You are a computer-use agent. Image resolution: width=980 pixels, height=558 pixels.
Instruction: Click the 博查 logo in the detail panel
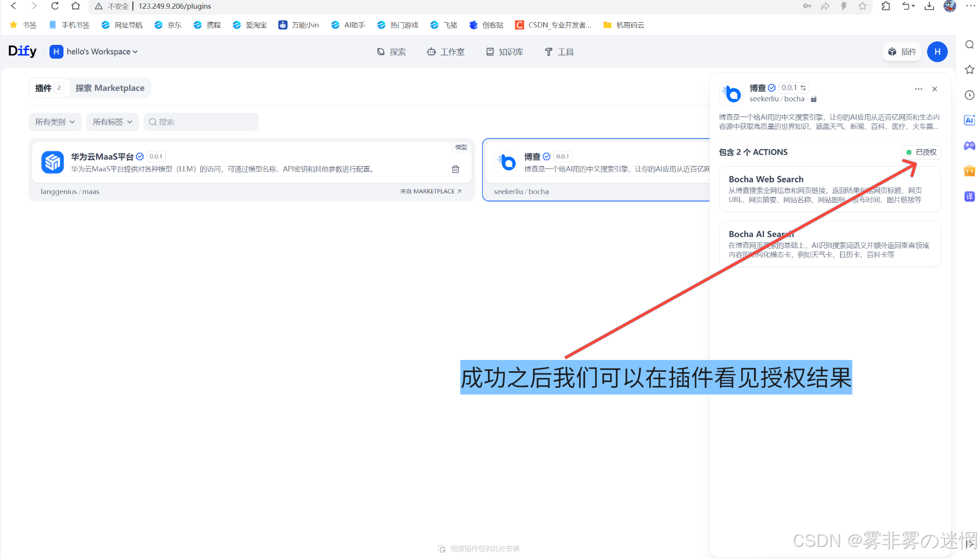pyautogui.click(x=731, y=93)
